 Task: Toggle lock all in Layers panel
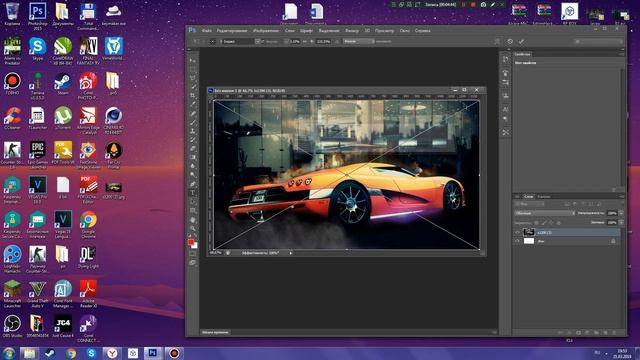558,223
